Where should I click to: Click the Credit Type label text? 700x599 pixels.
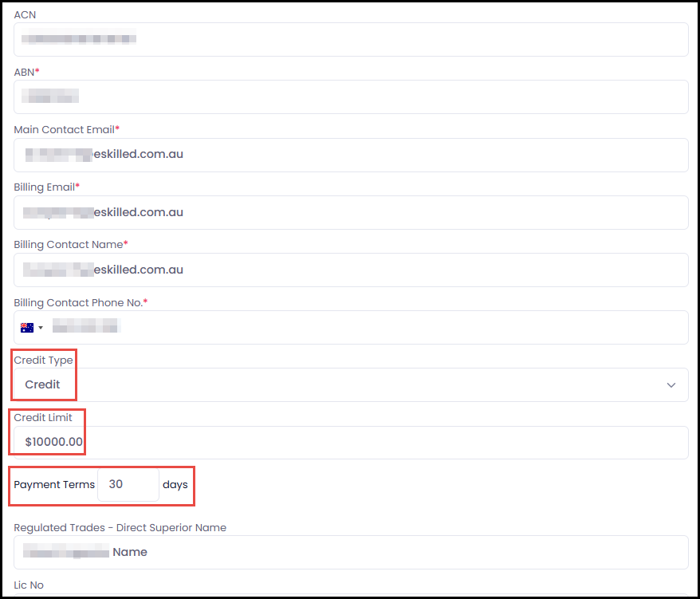[x=43, y=361]
